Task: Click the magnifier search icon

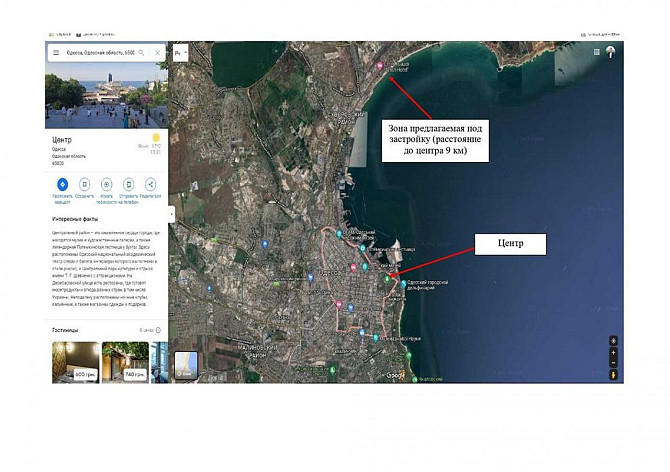Action: [x=141, y=53]
